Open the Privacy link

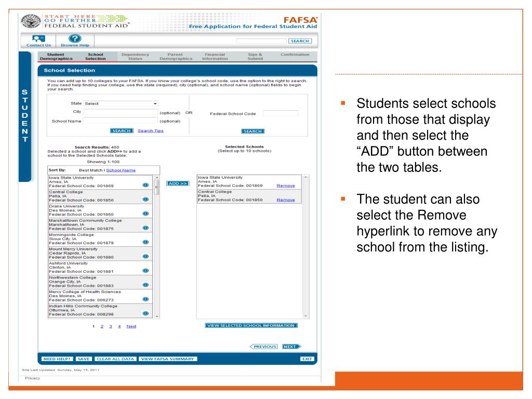pyautogui.click(x=33, y=378)
